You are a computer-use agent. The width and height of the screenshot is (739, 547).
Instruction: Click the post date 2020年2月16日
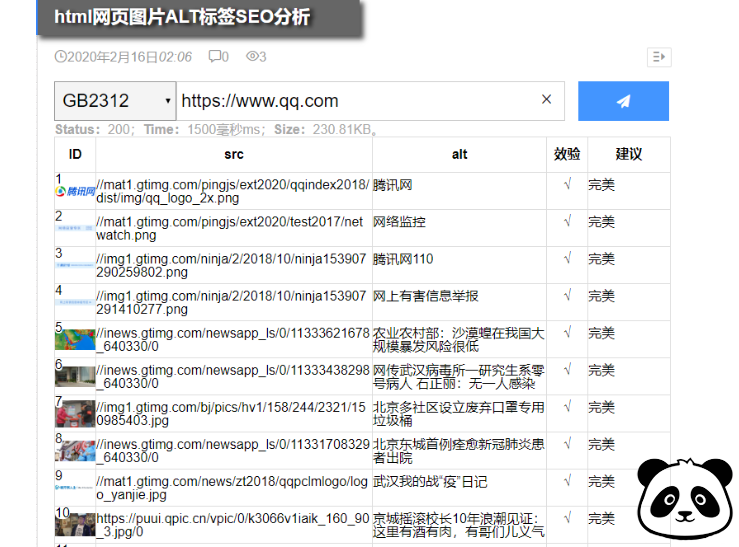113,57
